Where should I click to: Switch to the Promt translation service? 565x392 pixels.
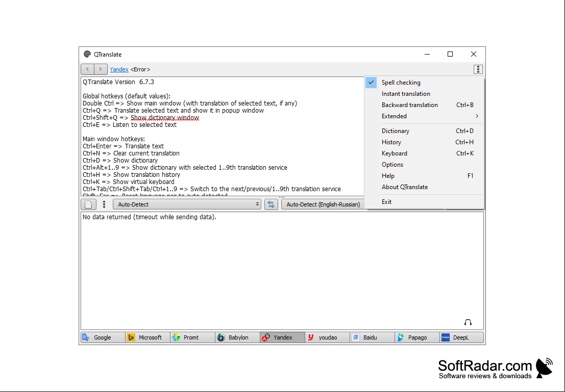click(x=192, y=337)
